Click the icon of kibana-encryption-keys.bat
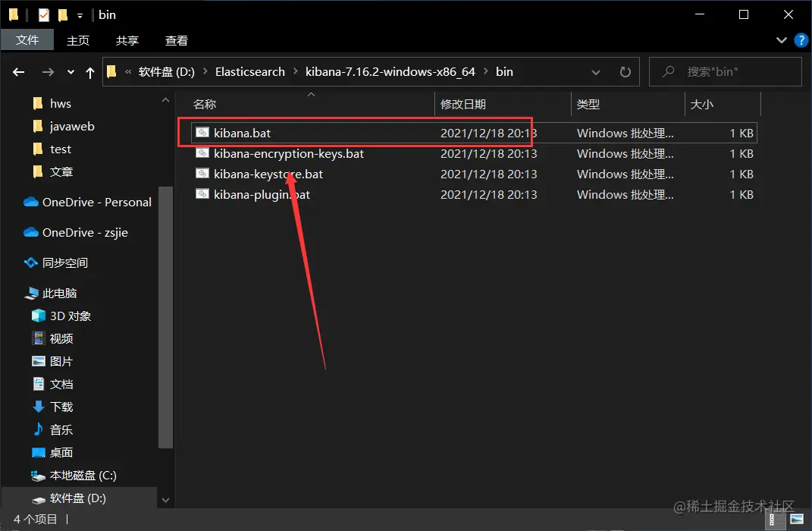The width and height of the screenshot is (812, 531). coord(202,152)
